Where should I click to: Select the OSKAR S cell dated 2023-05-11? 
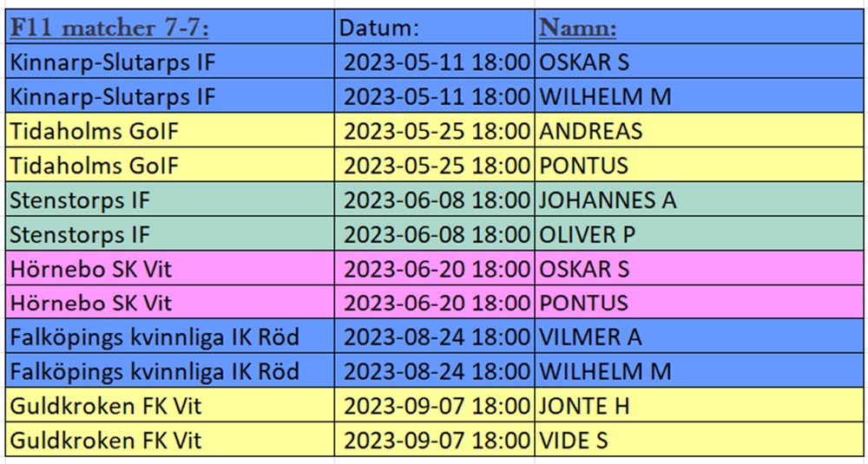[x=699, y=62]
